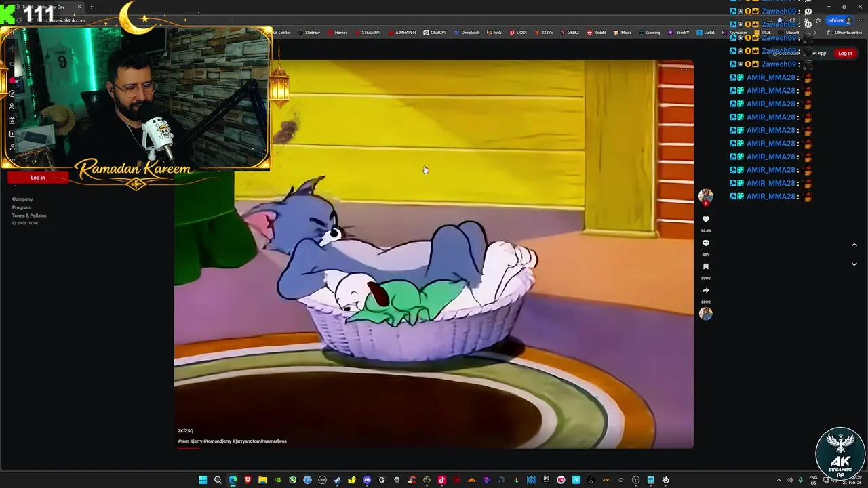Viewport: 868px width, 488px height.
Task: Open the creator's avatar beside video
Action: pos(706,196)
